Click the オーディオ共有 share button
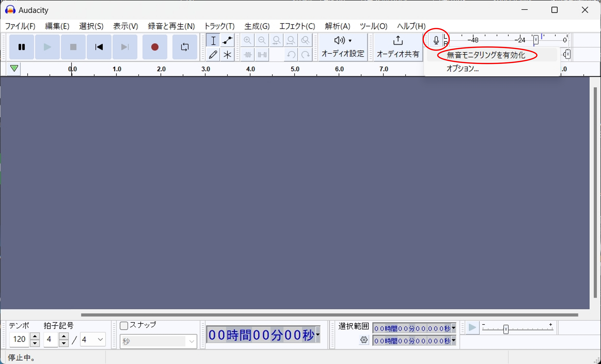Screen dimensions: 601x364 coord(398,47)
